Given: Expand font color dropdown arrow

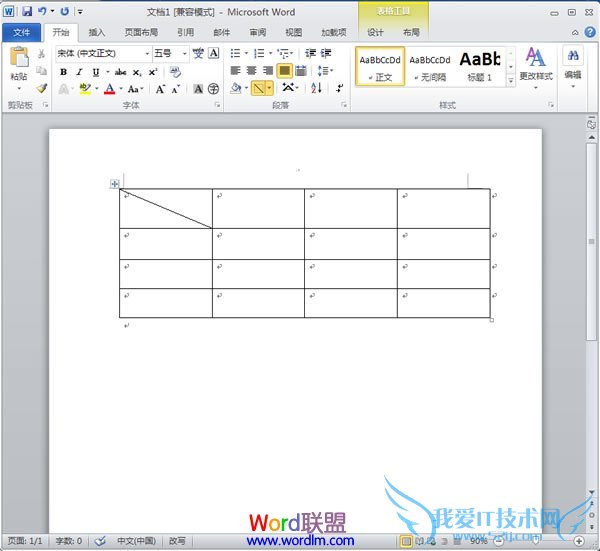Looking at the screenshot, I should click(121, 89).
